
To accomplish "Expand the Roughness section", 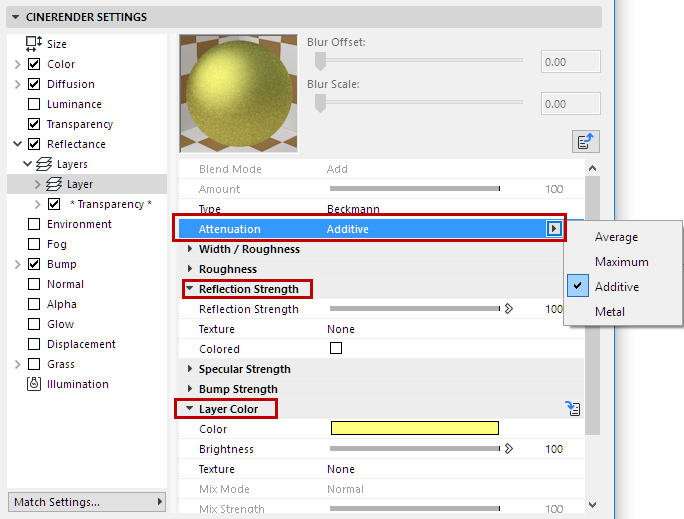I will pyautogui.click(x=190, y=269).
